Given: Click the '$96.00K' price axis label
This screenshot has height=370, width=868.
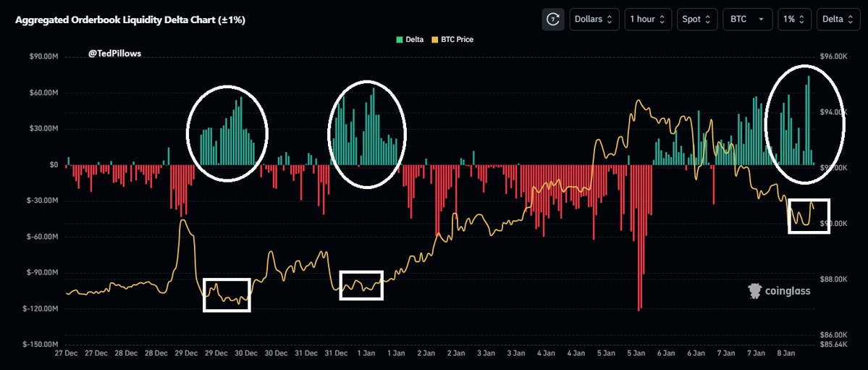Looking at the screenshot, I should tap(833, 56).
